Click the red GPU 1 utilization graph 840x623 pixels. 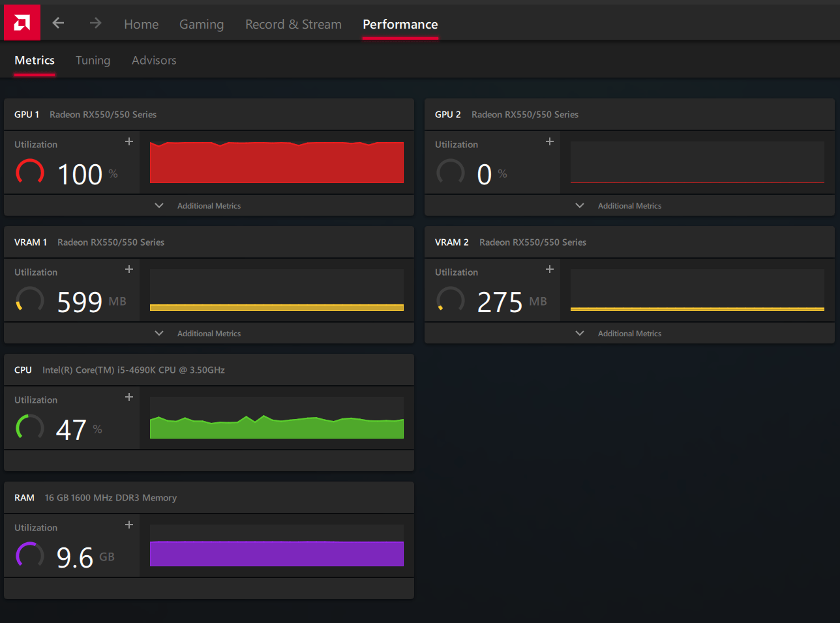tap(277, 162)
